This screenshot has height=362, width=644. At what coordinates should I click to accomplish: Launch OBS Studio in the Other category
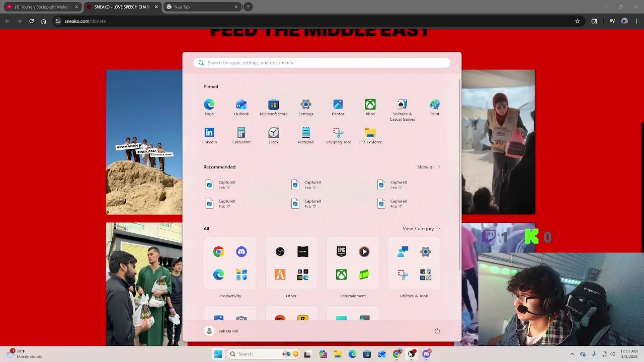click(280, 252)
